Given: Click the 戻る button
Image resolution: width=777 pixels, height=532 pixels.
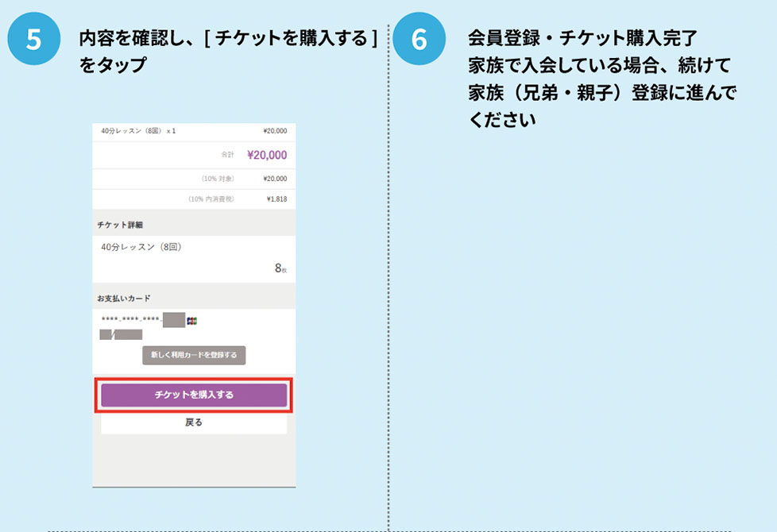Looking at the screenshot, I should (x=194, y=422).
